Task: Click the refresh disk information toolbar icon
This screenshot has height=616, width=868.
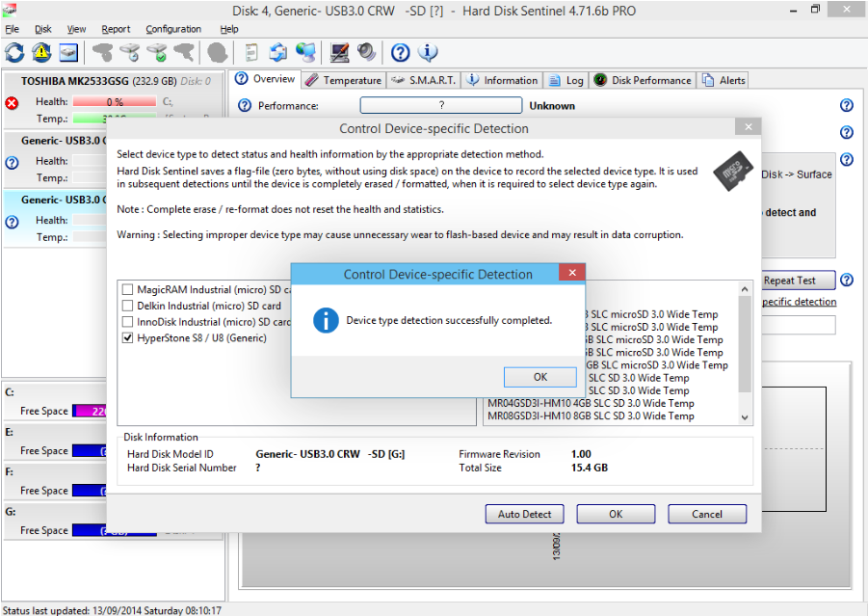Action: pyautogui.click(x=15, y=52)
